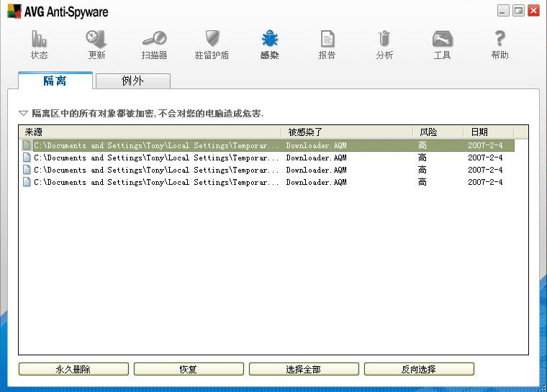Click 永久删除 permanently delete button
This screenshot has width=547, height=392.
pos(73,369)
